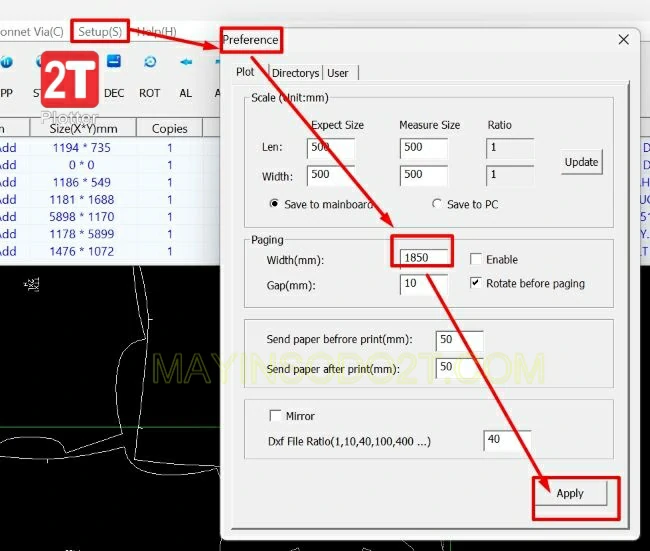Focus the Gap(mm) input field

pos(422,284)
